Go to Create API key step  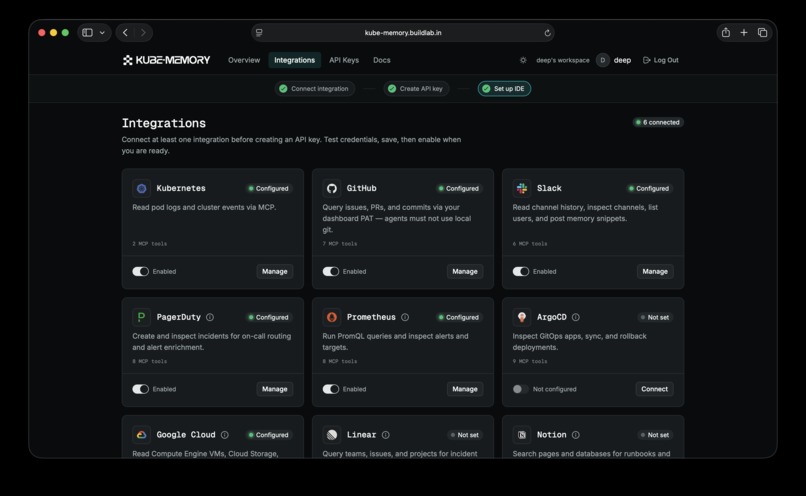point(416,89)
